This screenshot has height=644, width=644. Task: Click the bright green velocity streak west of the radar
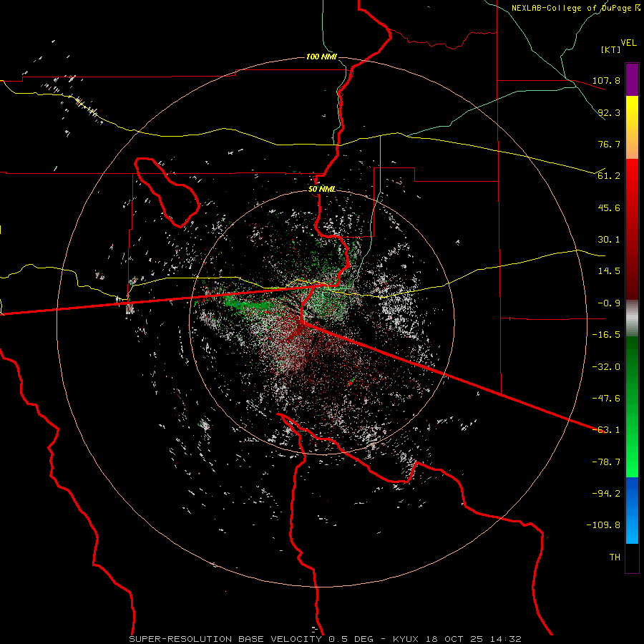point(249,304)
